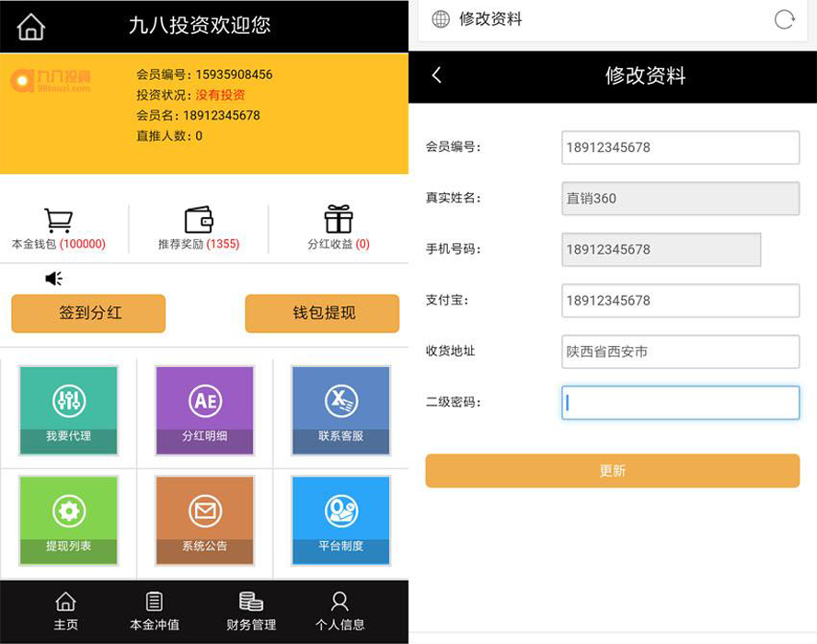This screenshot has height=644, width=817.
Task: Switch to the 个人信息 bottom tab
Action: pyautogui.click(x=339, y=611)
